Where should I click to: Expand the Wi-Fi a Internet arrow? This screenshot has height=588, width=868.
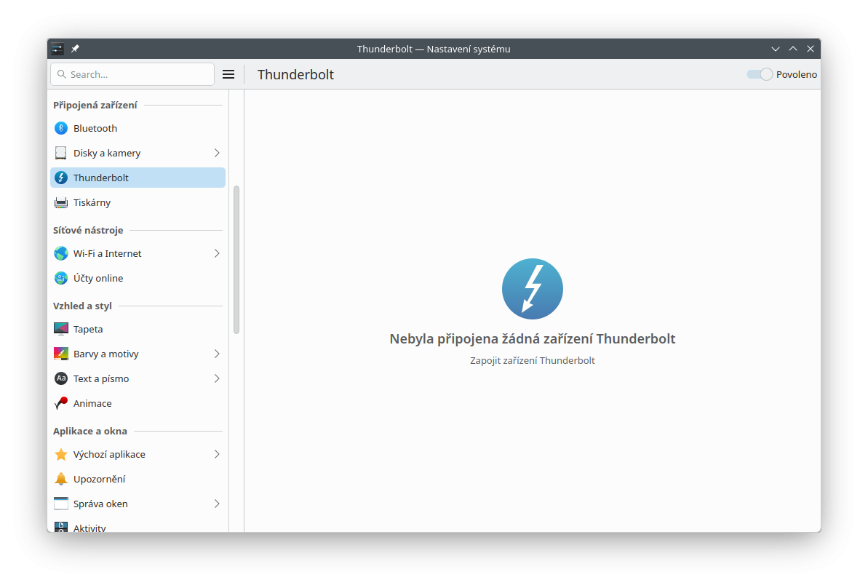pyautogui.click(x=217, y=253)
